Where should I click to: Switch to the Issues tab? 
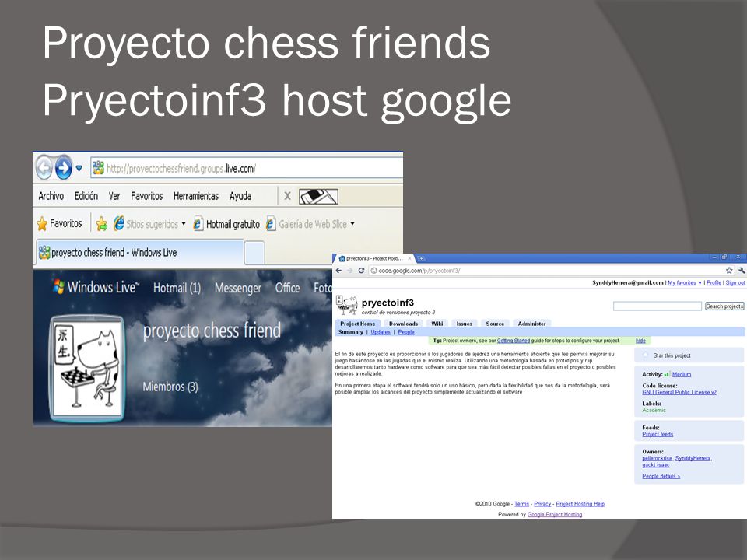[x=465, y=324]
